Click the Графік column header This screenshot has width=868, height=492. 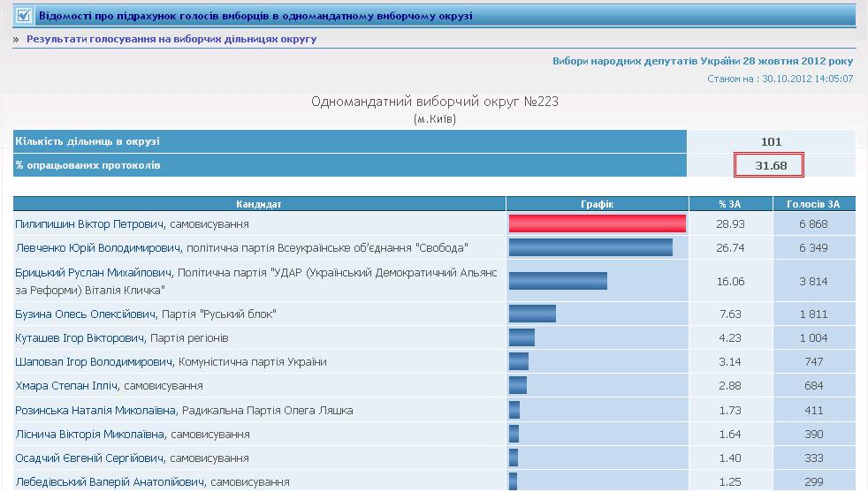point(597,204)
